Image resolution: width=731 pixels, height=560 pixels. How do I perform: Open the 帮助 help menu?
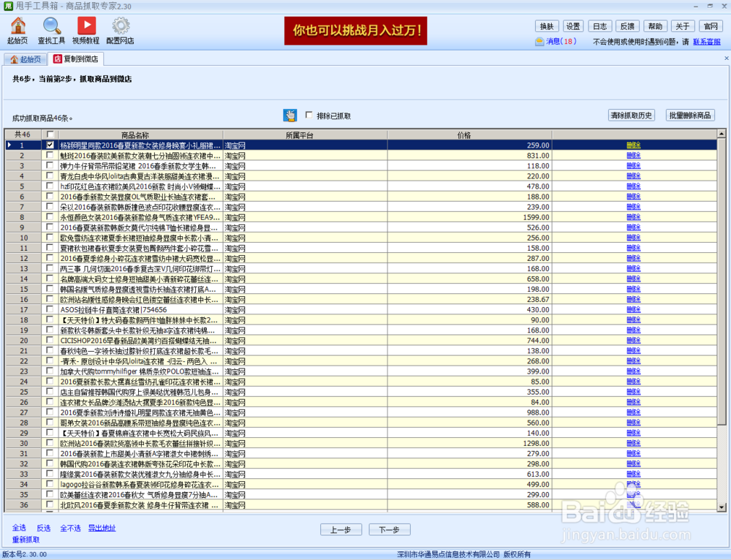coord(655,26)
